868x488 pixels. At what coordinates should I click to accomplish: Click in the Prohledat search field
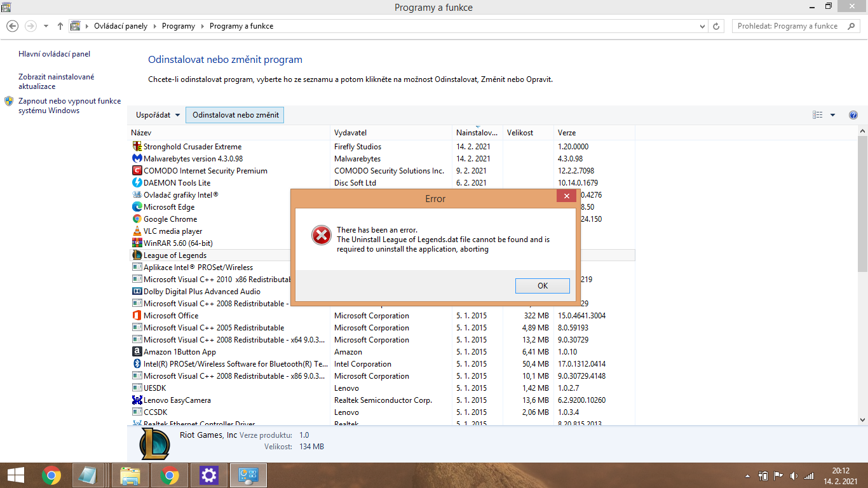tap(788, 26)
